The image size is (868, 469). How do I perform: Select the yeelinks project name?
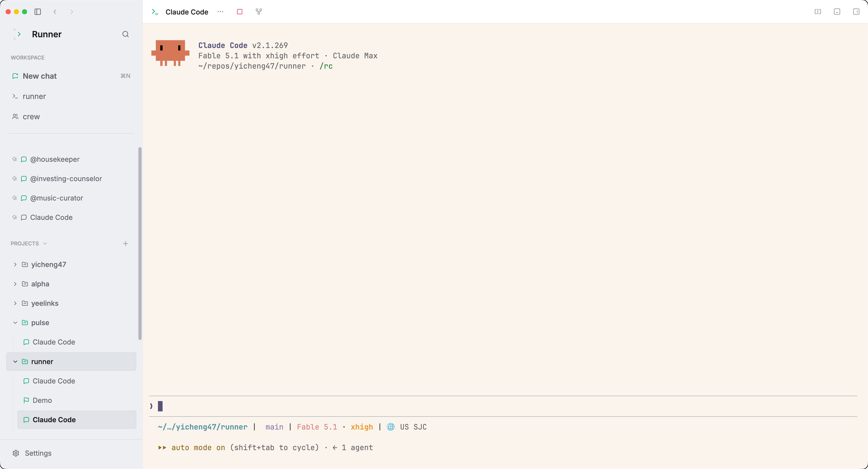(x=45, y=303)
